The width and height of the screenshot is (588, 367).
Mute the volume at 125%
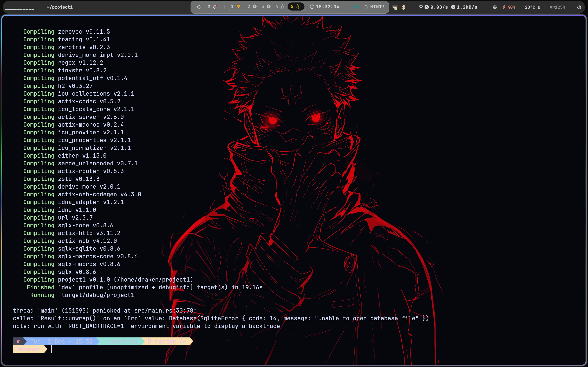pyautogui.click(x=557, y=7)
